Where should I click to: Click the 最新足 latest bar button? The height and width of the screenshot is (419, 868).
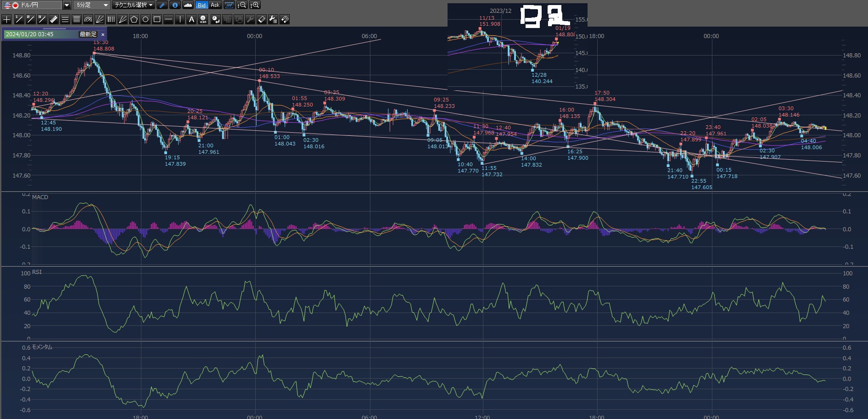click(x=88, y=34)
